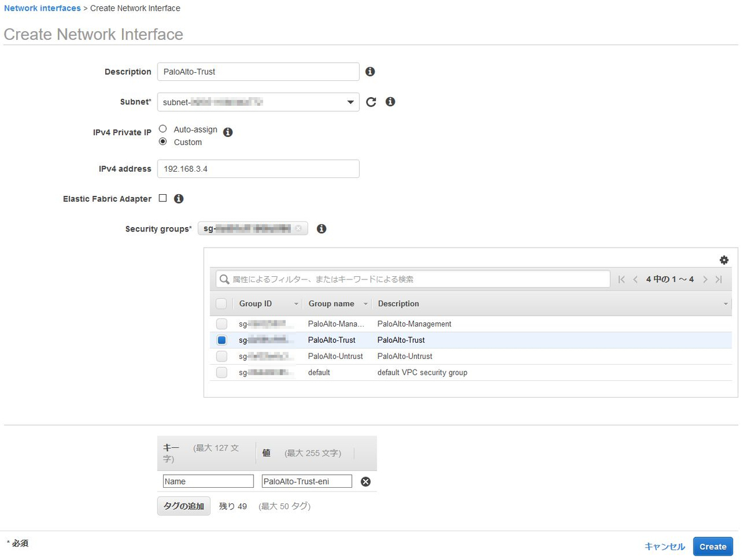
Task: Go to last page of security groups
Action: click(719, 279)
